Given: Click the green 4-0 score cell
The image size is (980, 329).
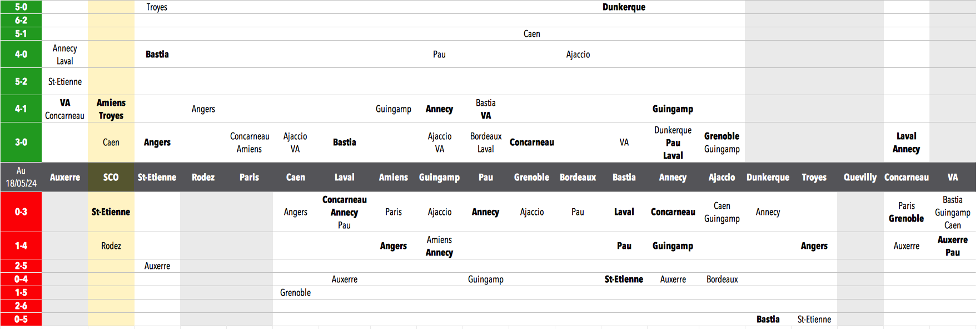Looking at the screenshot, I should click(21, 55).
